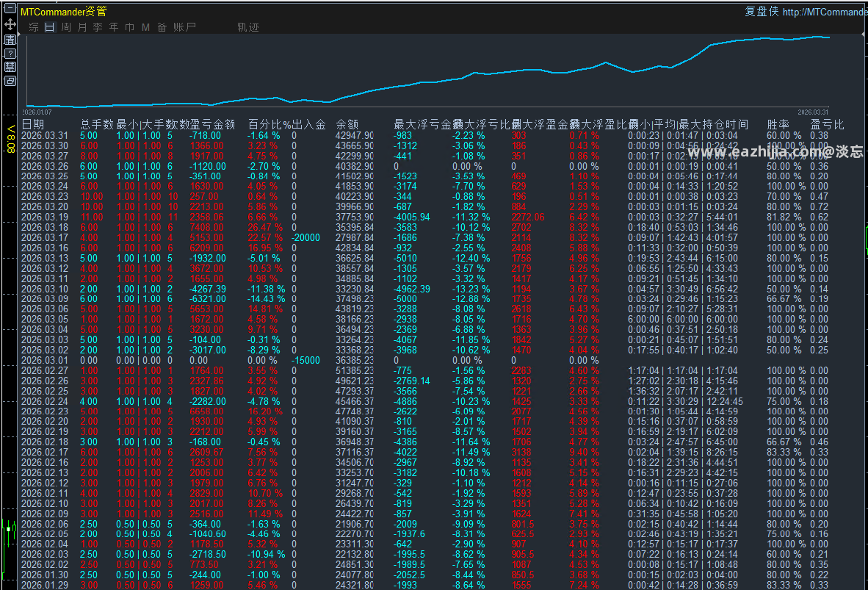Click the 复盘侠 label at top right
Image resolution: width=868 pixels, height=590 pixels.
click(x=762, y=12)
